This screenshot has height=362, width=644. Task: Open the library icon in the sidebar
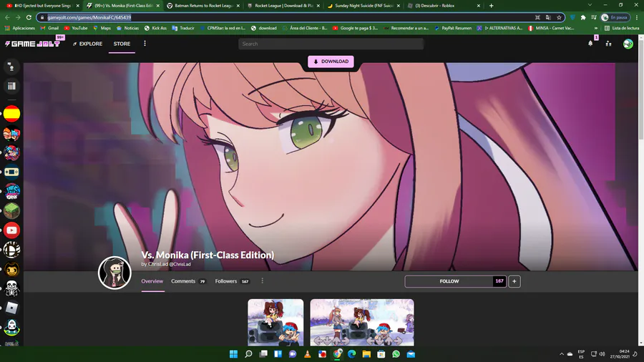tap(11, 86)
